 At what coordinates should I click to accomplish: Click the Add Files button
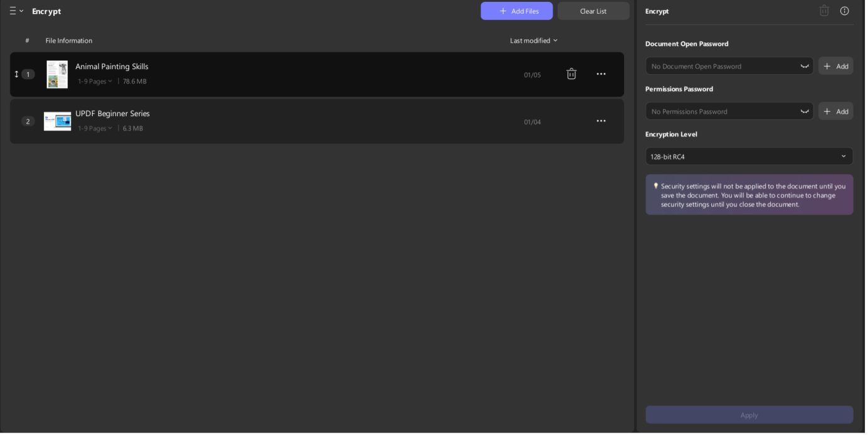[516, 11]
